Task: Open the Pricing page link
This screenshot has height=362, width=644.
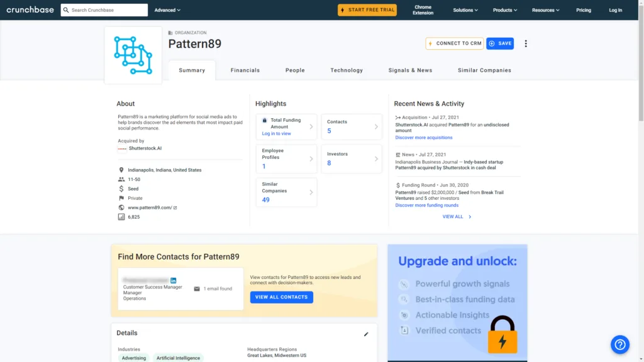Action: [x=583, y=10]
